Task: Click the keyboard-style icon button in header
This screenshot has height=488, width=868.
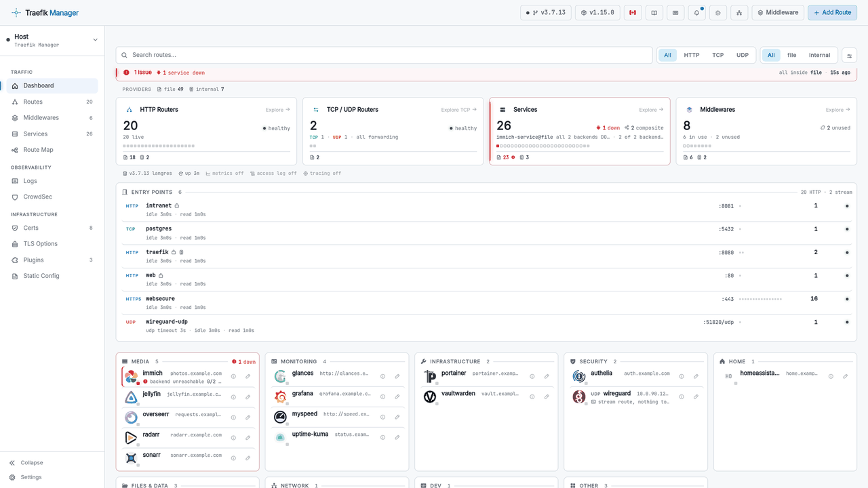Action: point(675,12)
